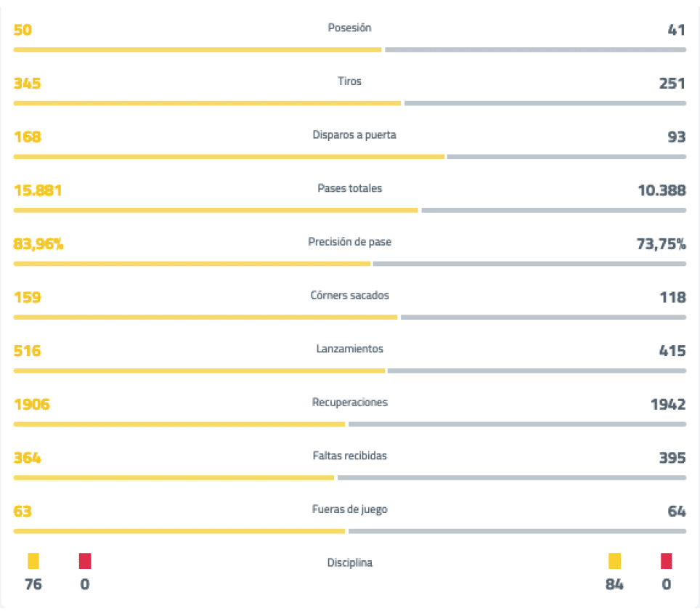Click the yellow Posesión progress bar
Screen dimensions: 700x614
coord(197,49)
